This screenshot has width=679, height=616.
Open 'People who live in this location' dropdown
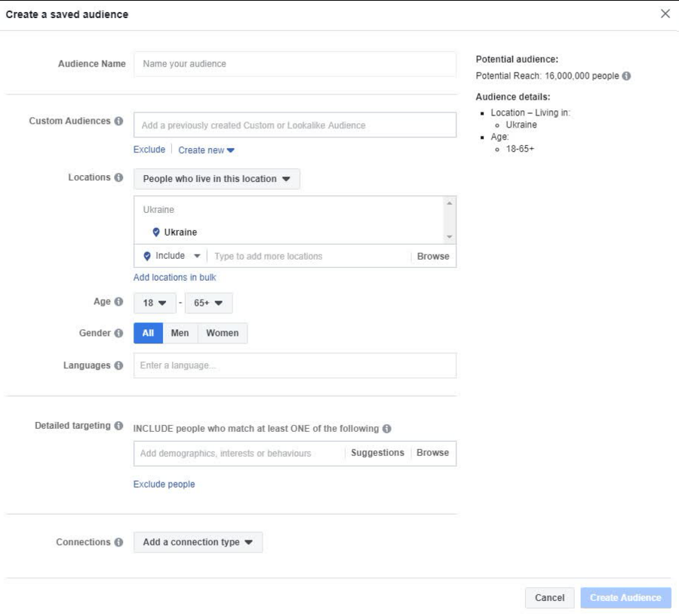[217, 179]
